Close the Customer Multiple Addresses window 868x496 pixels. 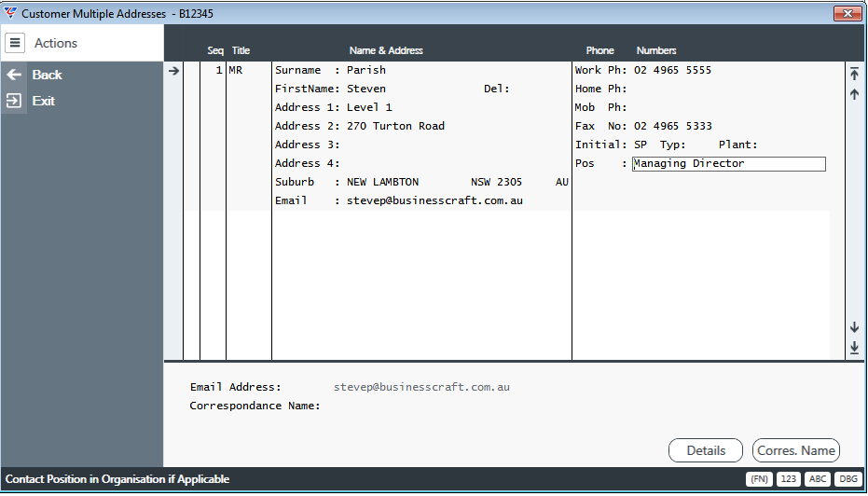847,13
